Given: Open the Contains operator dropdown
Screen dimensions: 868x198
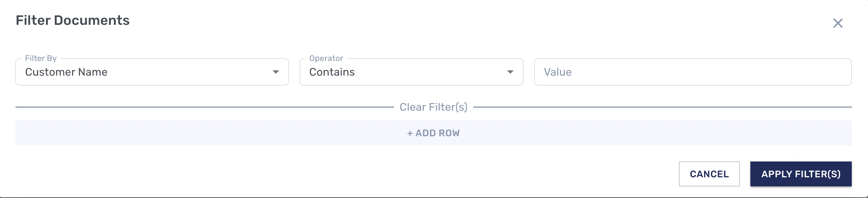Looking at the screenshot, I should pyautogui.click(x=411, y=72).
